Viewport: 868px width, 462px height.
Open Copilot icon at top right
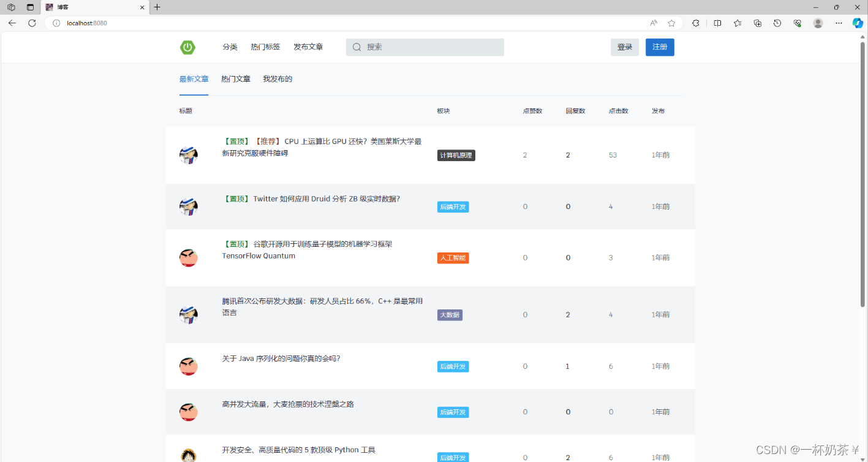point(858,23)
